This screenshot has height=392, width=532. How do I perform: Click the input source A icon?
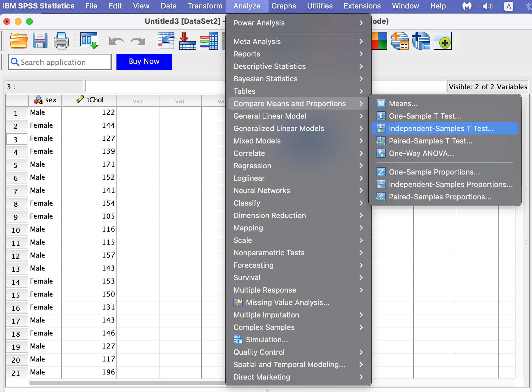click(x=509, y=6)
